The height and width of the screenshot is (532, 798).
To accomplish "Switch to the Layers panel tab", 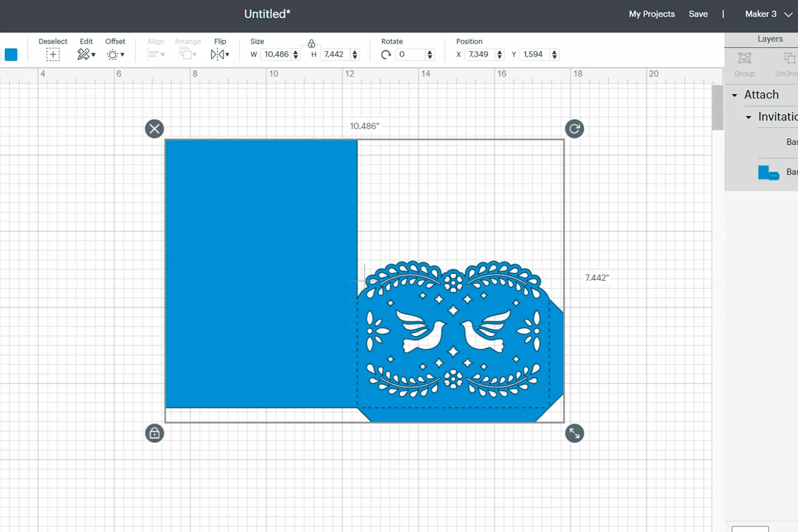I will click(770, 39).
